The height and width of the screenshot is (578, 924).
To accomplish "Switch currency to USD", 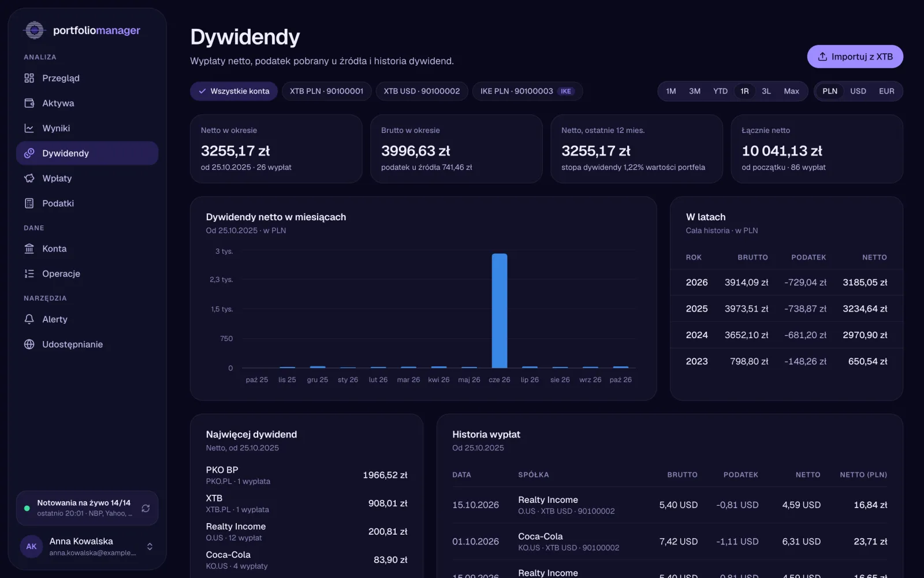I will [858, 91].
